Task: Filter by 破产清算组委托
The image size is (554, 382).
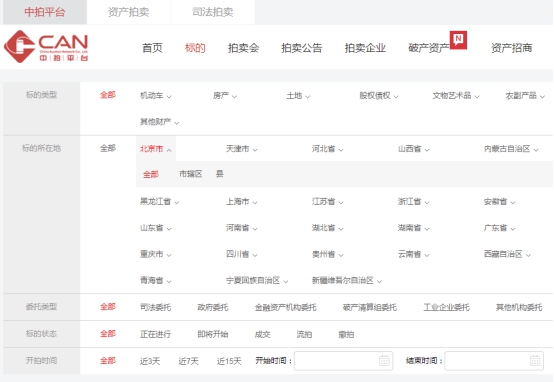Action: [370, 307]
